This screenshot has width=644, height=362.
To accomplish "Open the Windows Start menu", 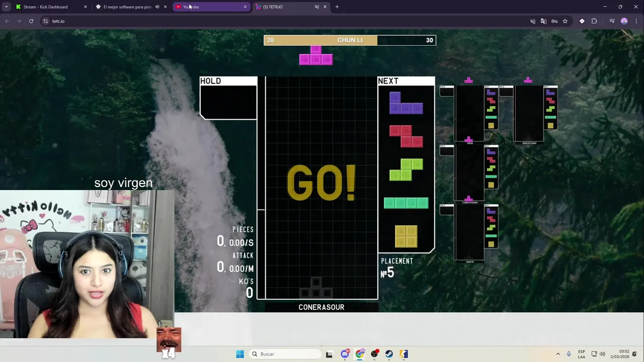I will 240,354.
